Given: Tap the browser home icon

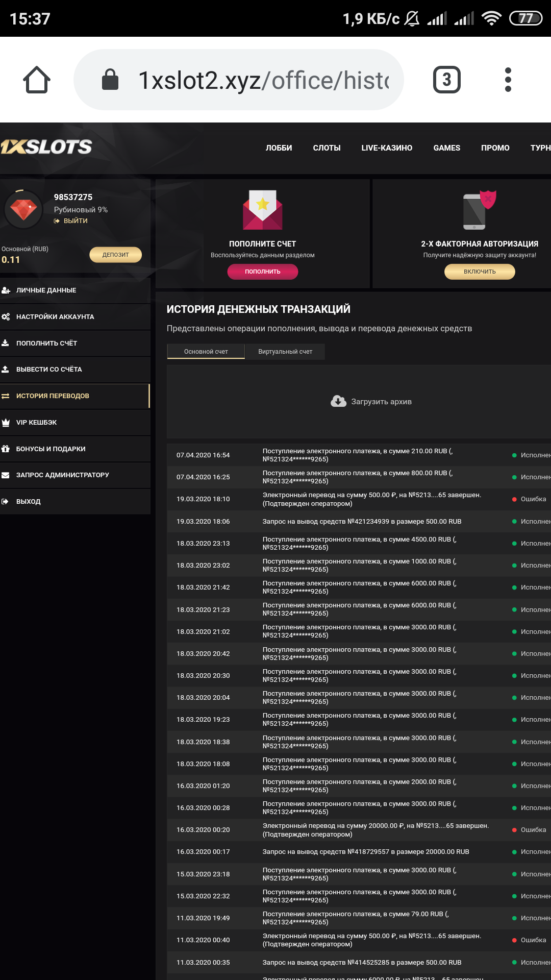Looking at the screenshot, I should [x=37, y=80].
